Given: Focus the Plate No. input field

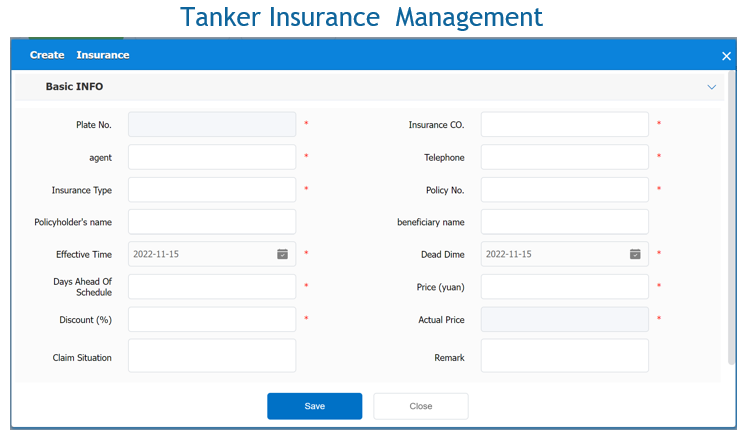Looking at the screenshot, I should [212, 125].
